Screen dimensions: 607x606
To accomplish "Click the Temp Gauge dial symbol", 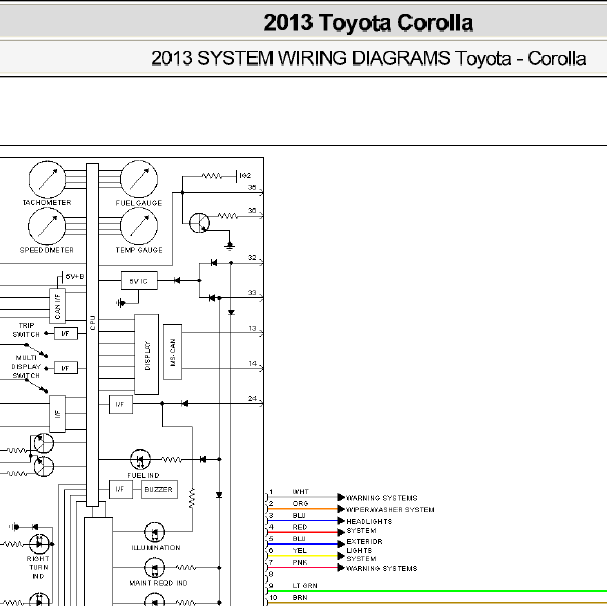I will click(139, 227).
